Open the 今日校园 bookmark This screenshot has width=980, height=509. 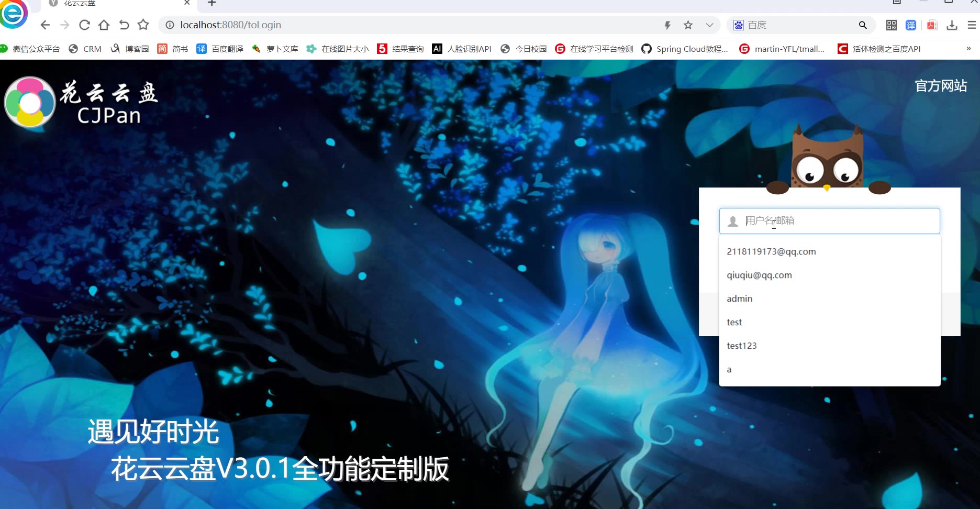click(524, 49)
